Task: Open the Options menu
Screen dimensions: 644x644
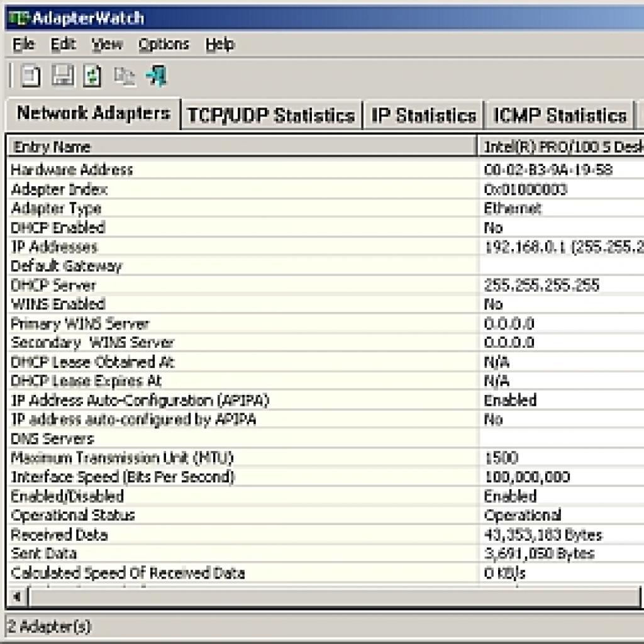Action: [164, 44]
